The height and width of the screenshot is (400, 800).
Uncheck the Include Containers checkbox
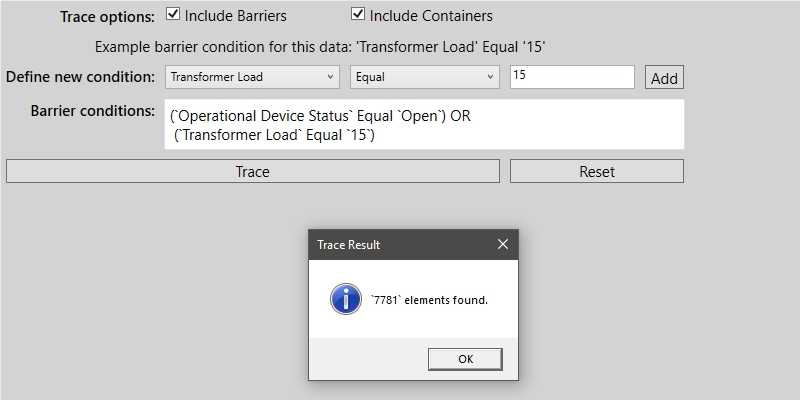(x=358, y=15)
